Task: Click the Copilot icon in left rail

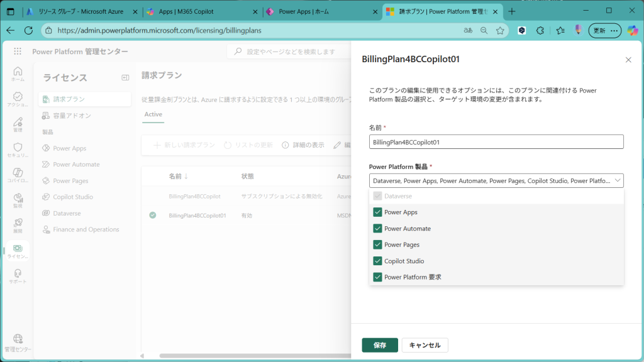Action: tap(18, 173)
